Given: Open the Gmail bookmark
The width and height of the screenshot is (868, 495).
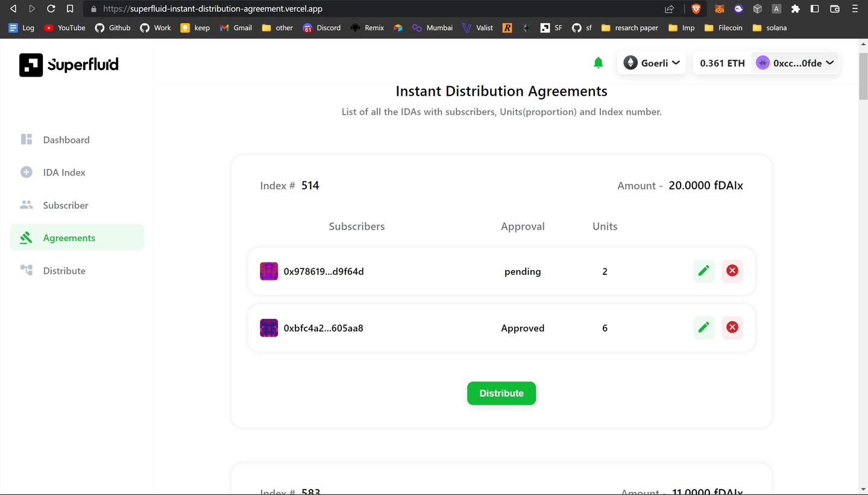Looking at the screenshot, I should pyautogui.click(x=236, y=28).
